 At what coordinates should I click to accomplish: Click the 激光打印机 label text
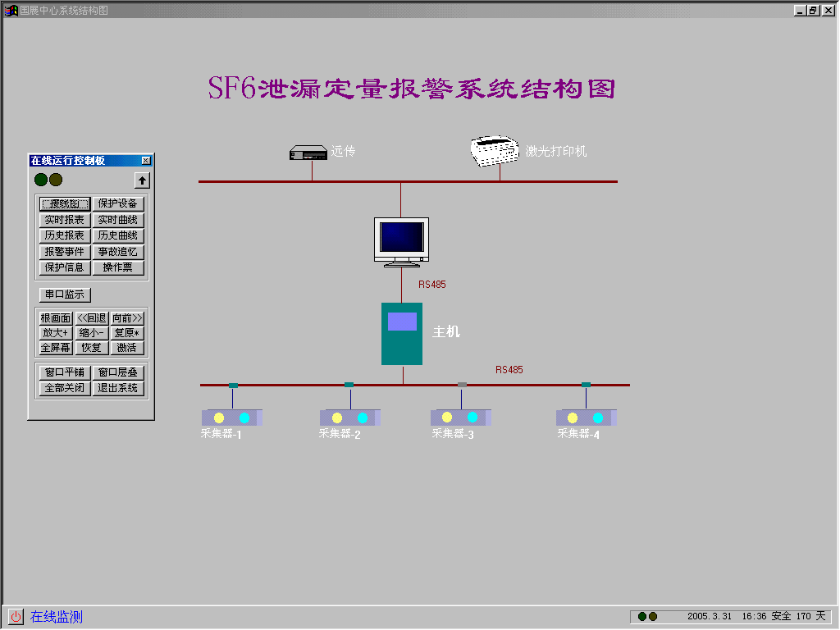(x=555, y=152)
